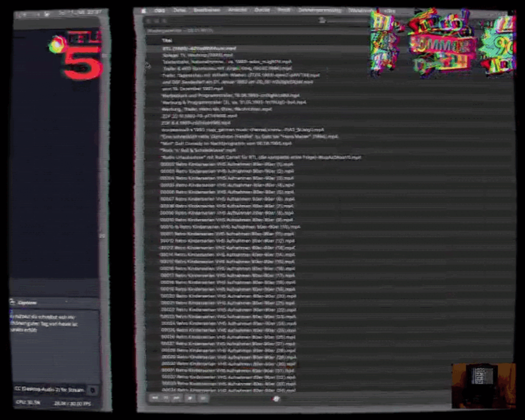Click the playback position slider handle
525x420 pixels.
point(276,398)
